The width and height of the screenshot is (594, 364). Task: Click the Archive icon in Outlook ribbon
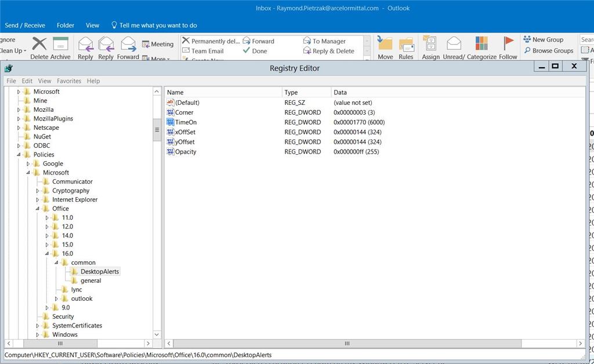(60, 44)
